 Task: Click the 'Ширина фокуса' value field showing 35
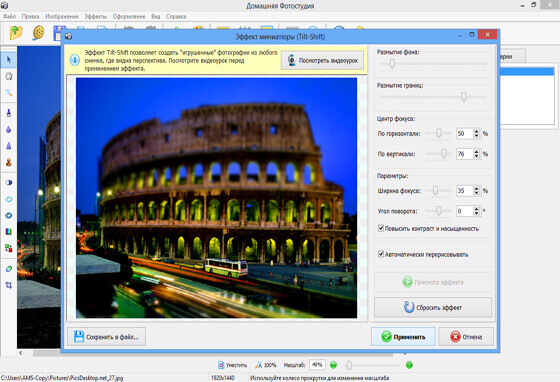pos(465,191)
